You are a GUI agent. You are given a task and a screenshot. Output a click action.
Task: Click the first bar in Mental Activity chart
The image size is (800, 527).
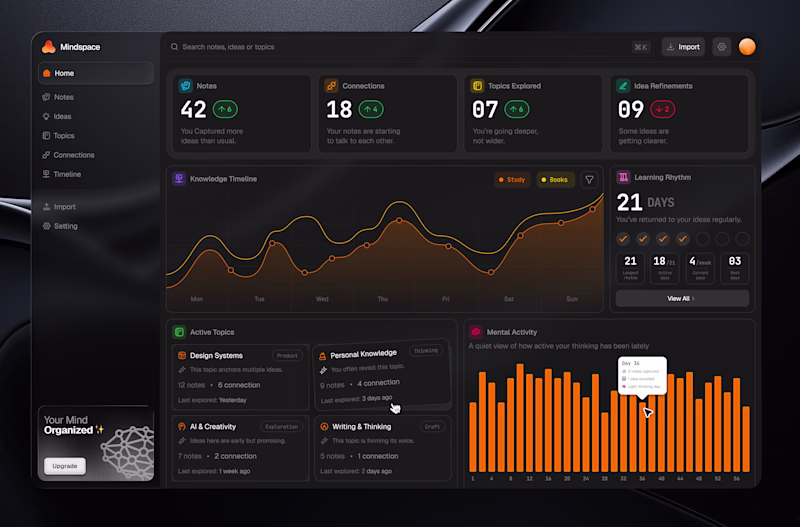pos(473,437)
